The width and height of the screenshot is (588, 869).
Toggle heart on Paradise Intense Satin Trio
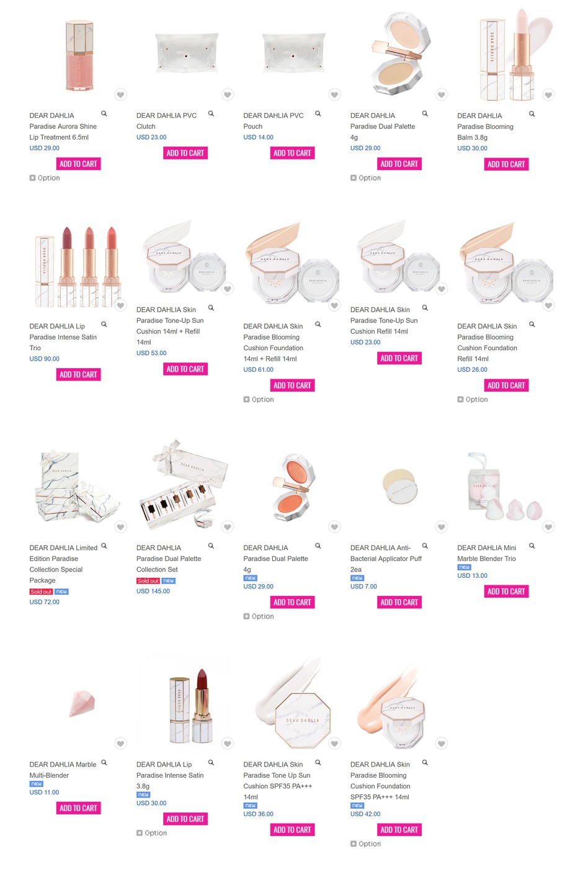pos(121,305)
